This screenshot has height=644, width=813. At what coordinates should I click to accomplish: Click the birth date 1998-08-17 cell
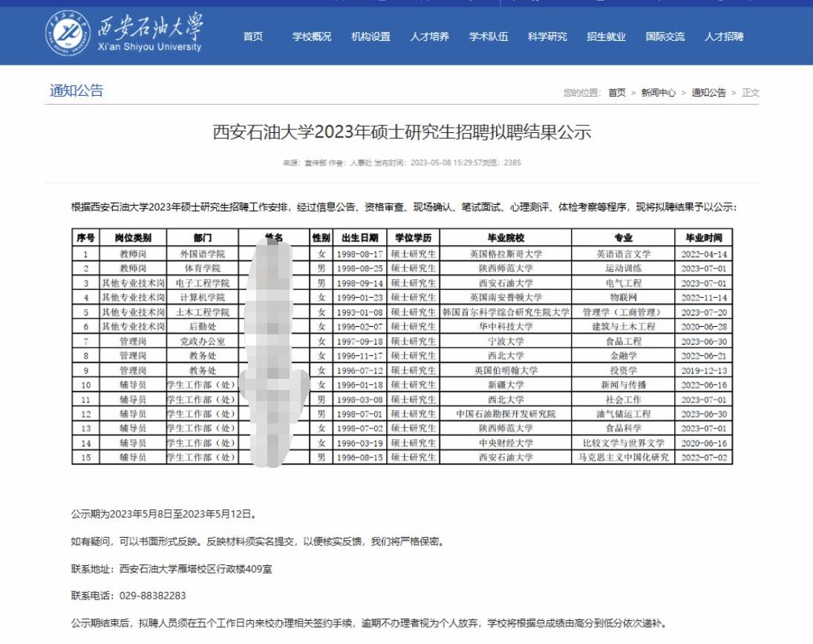(360, 254)
